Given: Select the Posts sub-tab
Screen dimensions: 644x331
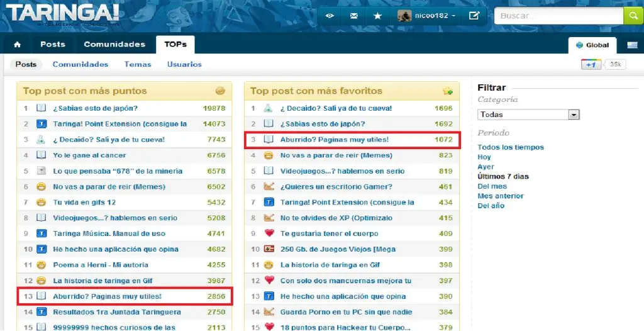Looking at the screenshot, I should [26, 65].
